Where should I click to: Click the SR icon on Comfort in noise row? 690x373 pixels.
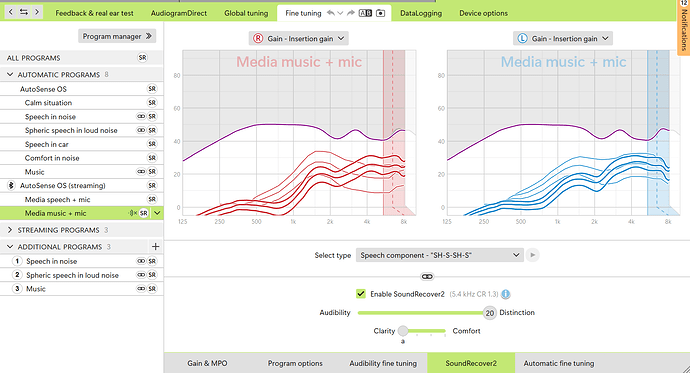click(x=152, y=157)
